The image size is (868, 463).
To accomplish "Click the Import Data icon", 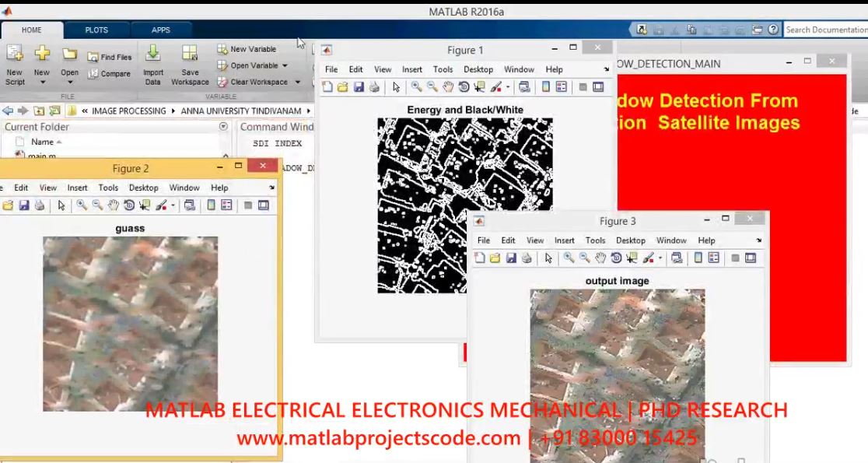I will pos(152,54).
